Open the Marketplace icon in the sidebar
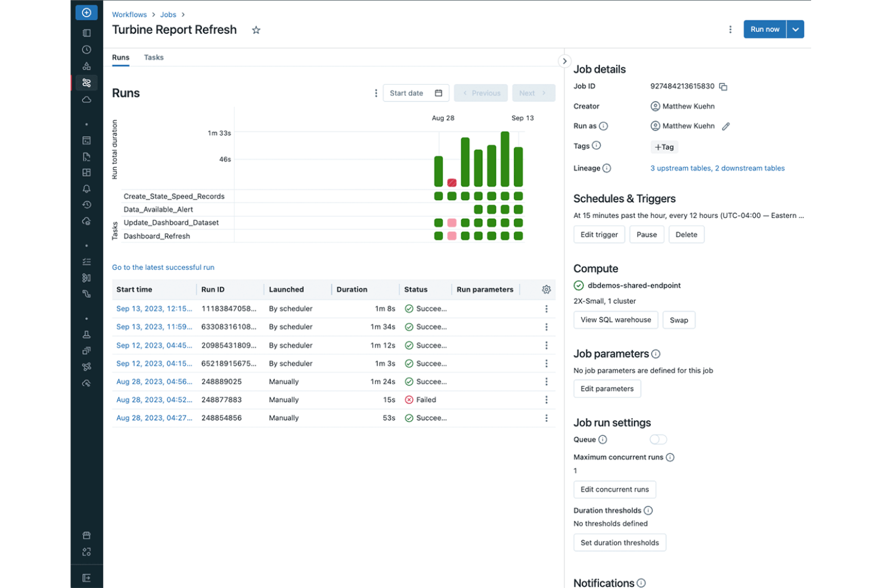The image size is (882, 588). (86, 536)
